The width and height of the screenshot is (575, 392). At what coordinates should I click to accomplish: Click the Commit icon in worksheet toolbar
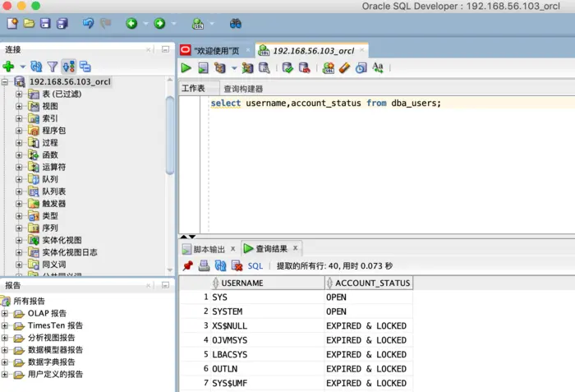287,68
